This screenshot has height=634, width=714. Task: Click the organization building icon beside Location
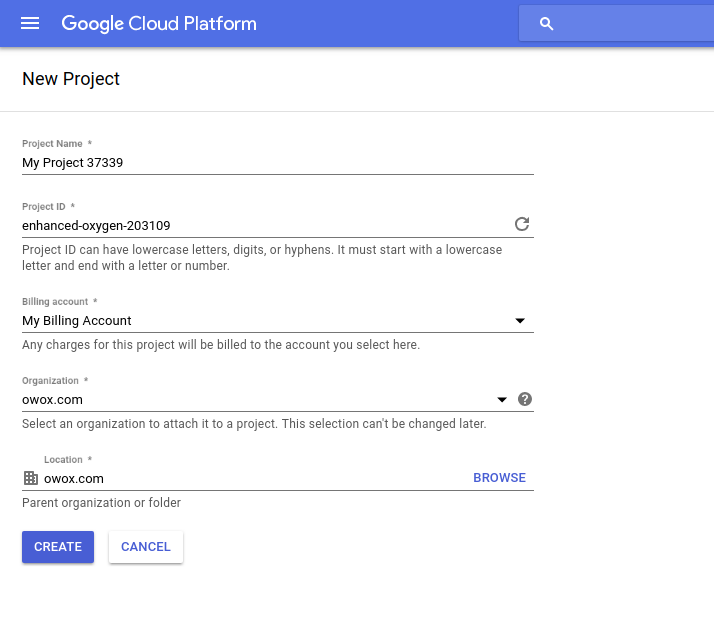point(31,478)
